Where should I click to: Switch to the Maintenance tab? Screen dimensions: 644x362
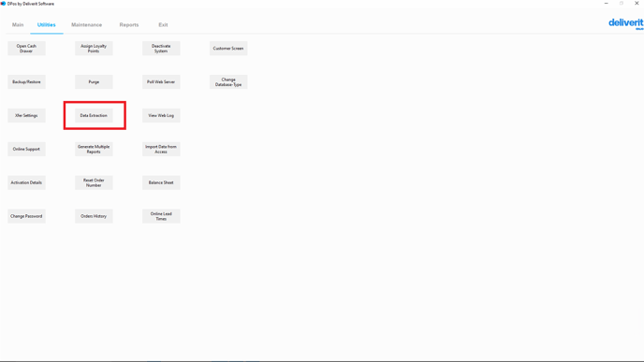pos(87,25)
